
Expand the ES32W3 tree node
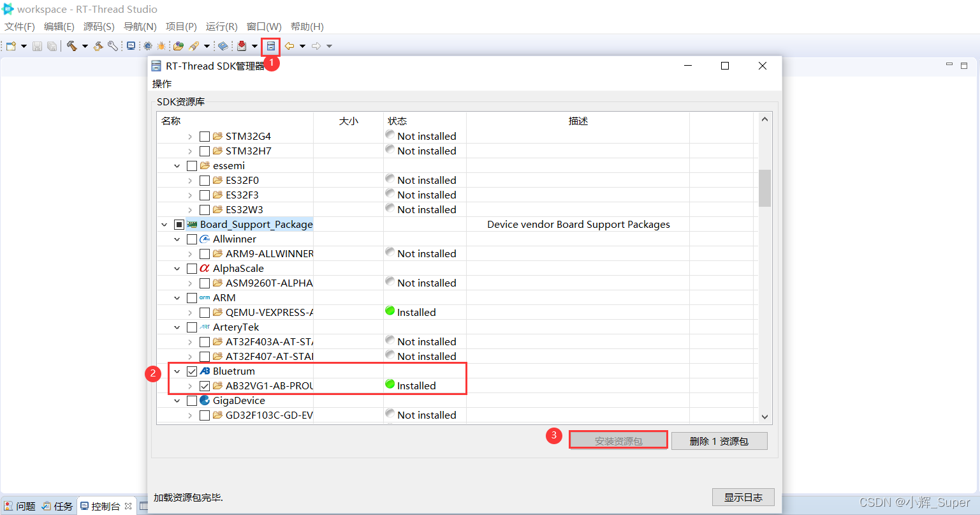point(190,210)
